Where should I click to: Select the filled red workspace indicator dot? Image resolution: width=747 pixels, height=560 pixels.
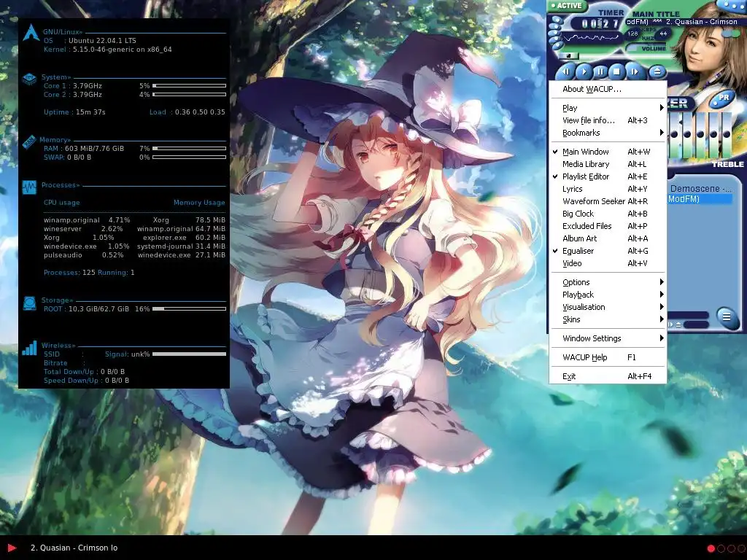pos(711,548)
